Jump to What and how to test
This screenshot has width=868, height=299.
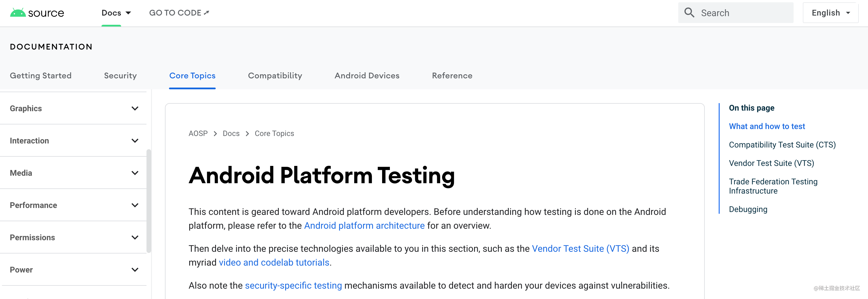[766, 126]
